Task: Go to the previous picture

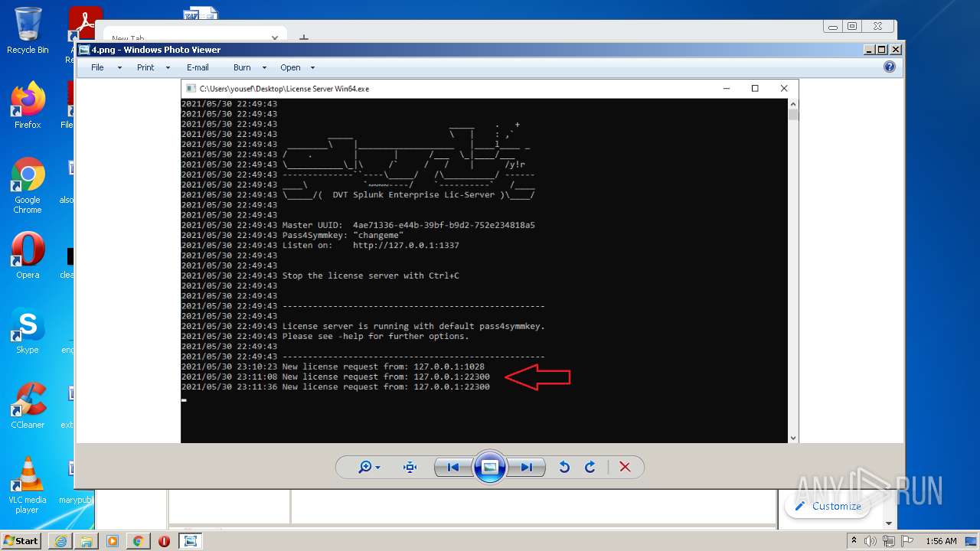Action: point(453,467)
